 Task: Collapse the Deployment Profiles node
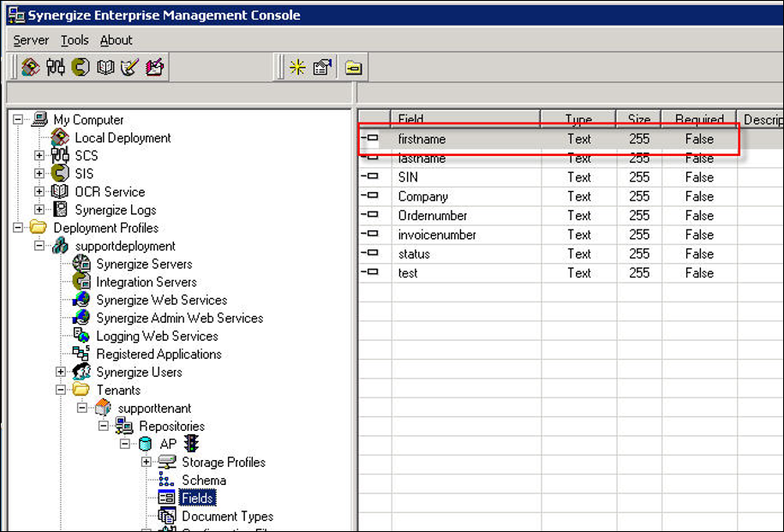pos(18,228)
